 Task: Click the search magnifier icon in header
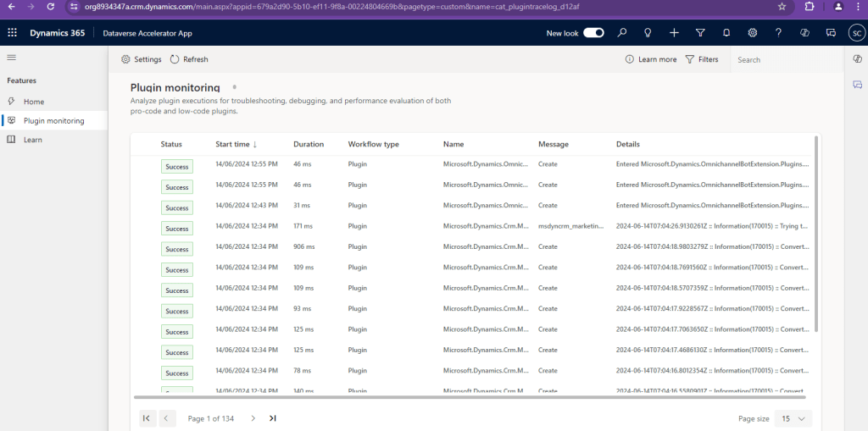(622, 33)
